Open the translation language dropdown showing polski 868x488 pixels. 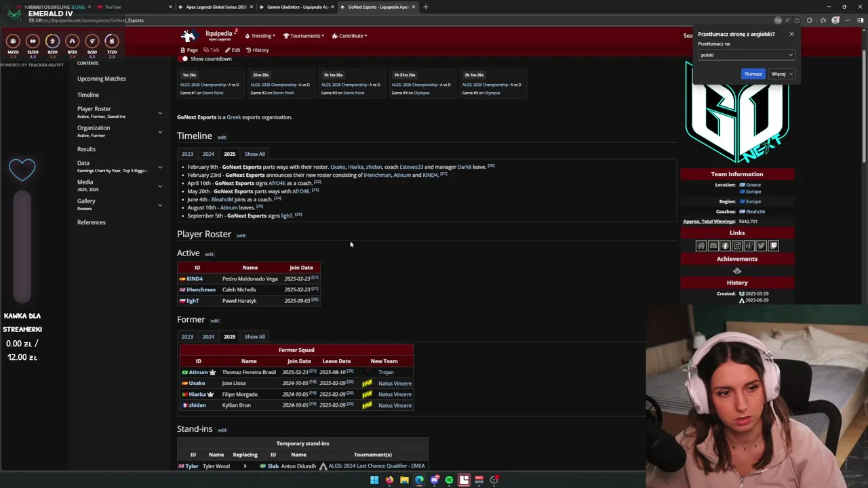[x=746, y=55]
